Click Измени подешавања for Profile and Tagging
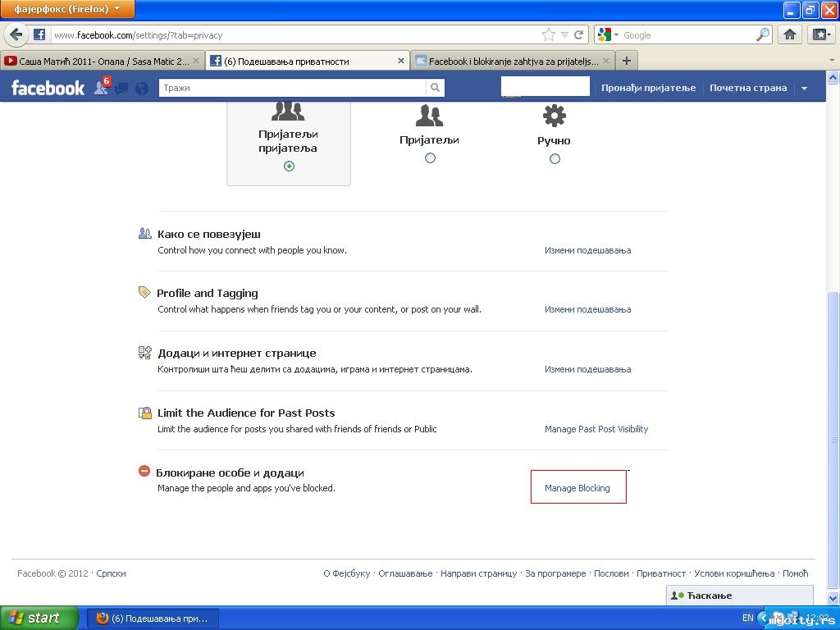840x630 pixels. [x=587, y=309]
